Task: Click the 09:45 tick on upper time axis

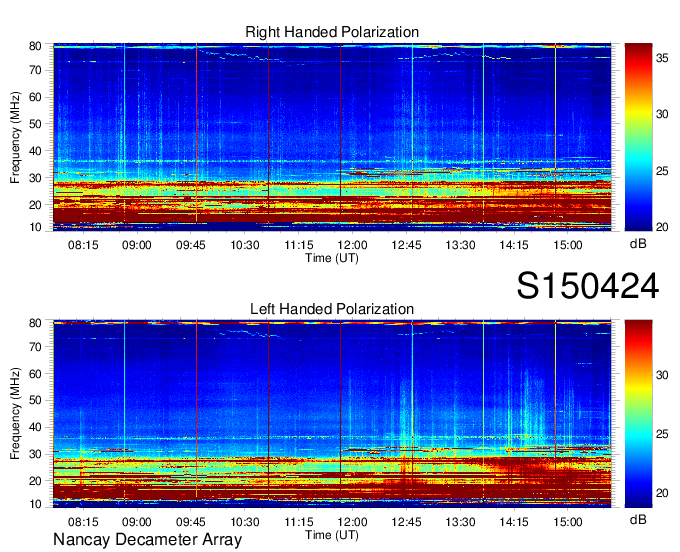Action: (x=190, y=245)
